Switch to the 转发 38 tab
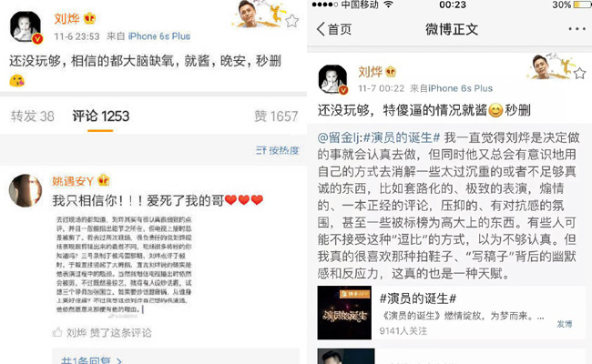 [33, 116]
